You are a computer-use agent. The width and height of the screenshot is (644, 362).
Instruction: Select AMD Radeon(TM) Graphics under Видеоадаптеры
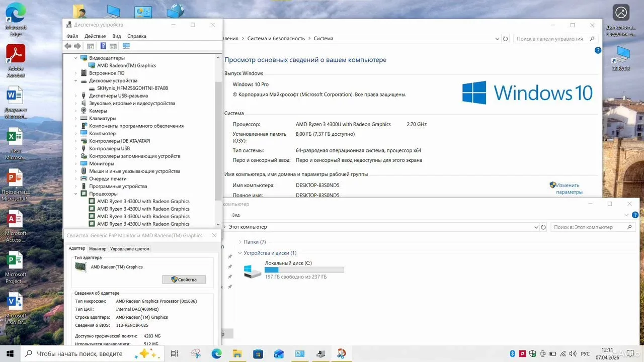coord(126,65)
